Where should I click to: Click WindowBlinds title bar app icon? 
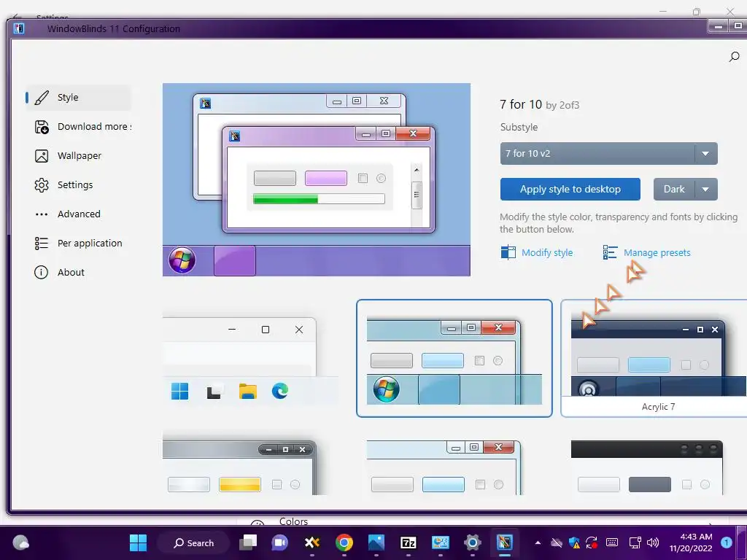click(x=18, y=28)
